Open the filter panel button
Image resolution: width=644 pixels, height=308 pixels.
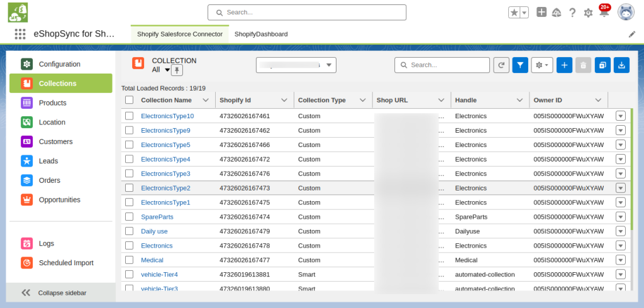click(520, 65)
